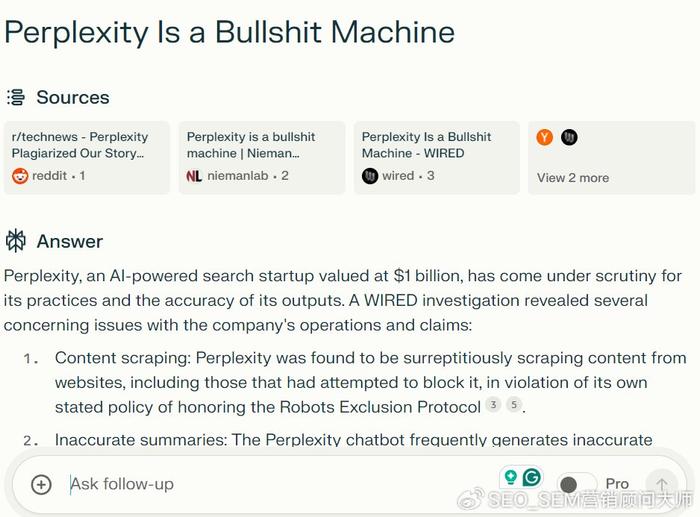Click the wired logo beside 'wired · 3'

(x=370, y=176)
